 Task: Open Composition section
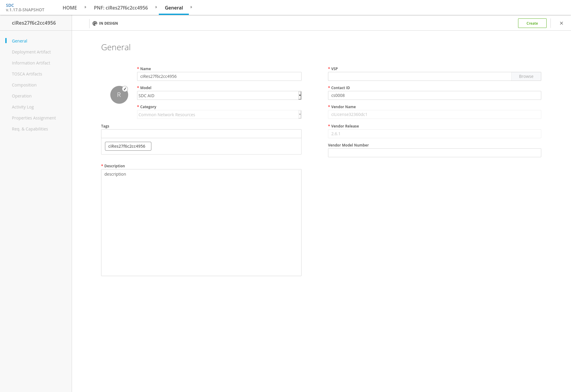click(24, 85)
